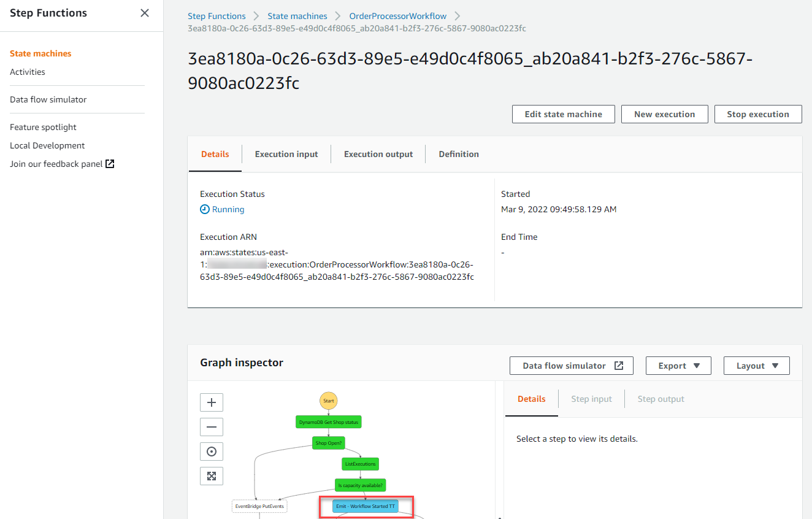Go to State machines breadcrumb link
Image resolution: width=812 pixels, height=519 pixels.
point(297,16)
